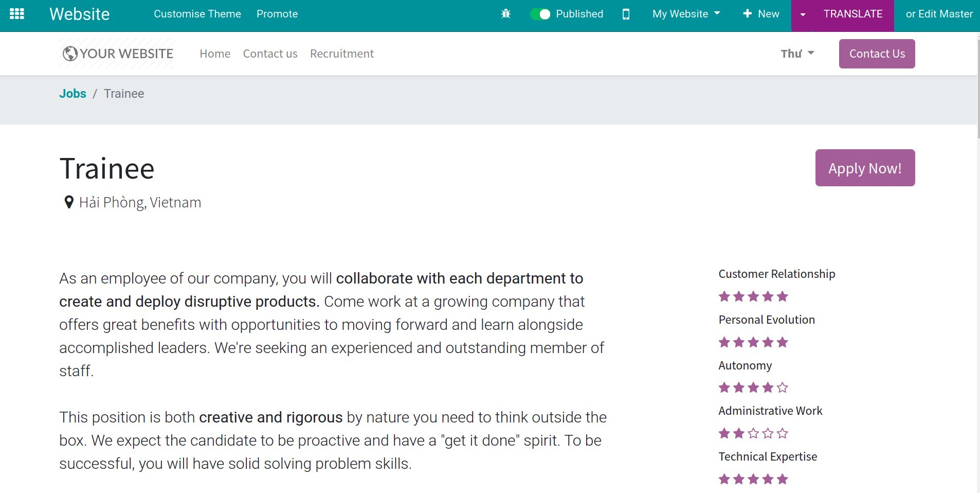Switch to mobile preview phone icon
The width and height of the screenshot is (980, 493).
coord(626,14)
